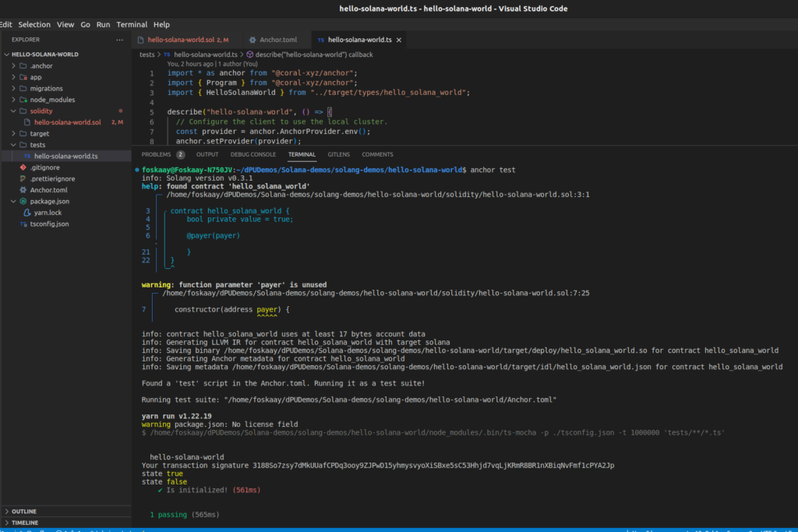Click the .gitignore git icon
The width and height of the screenshot is (798, 532).
point(23,167)
